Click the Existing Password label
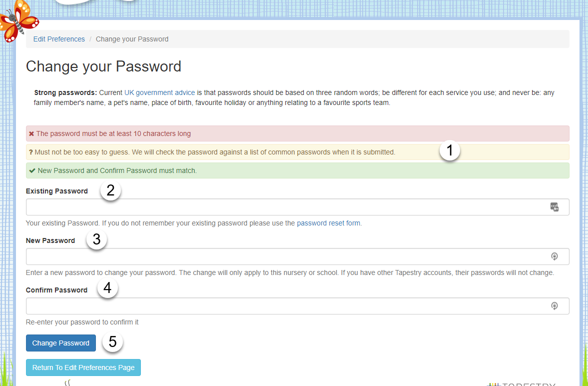Viewport: 588px width, 386px height. point(57,191)
